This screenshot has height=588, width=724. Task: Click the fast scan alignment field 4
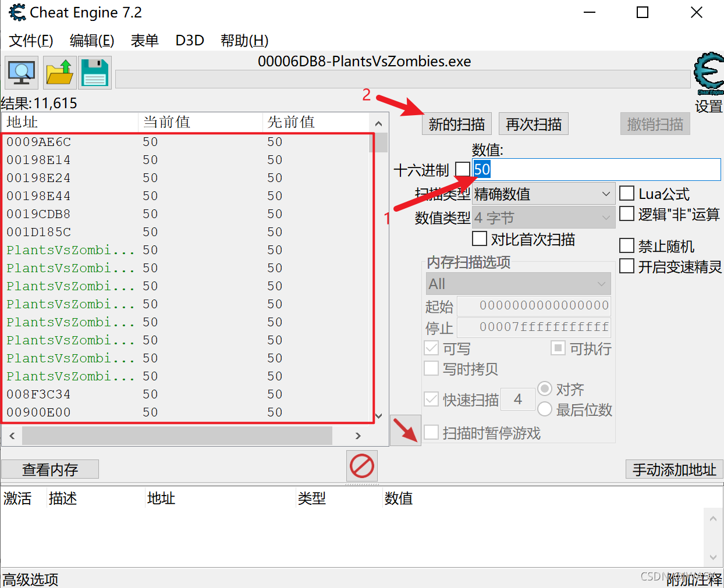coord(518,400)
